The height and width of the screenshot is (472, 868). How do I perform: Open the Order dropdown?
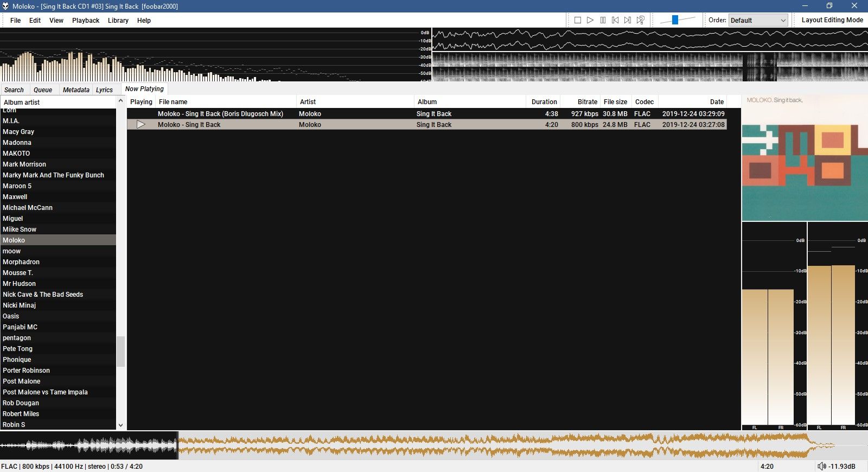point(758,20)
